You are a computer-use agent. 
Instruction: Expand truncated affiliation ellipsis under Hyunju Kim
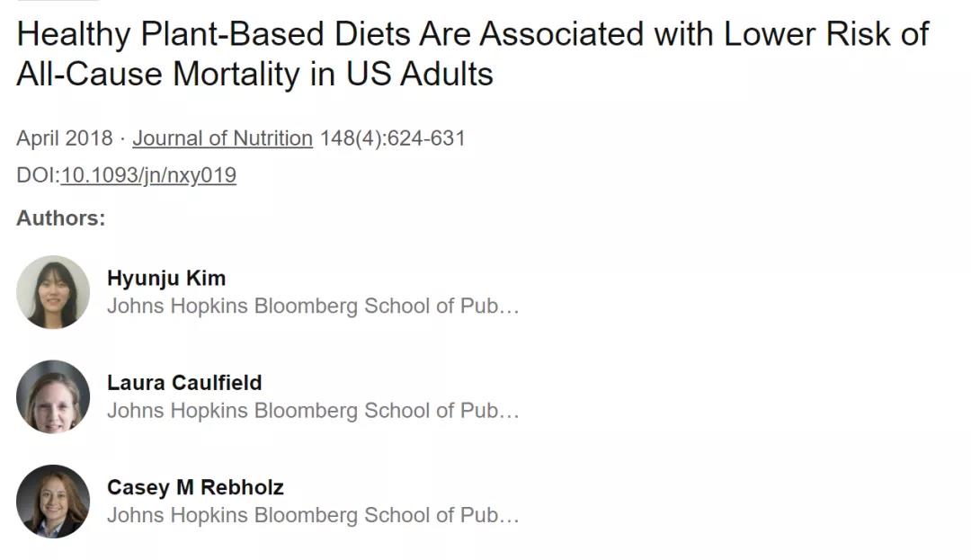click(509, 309)
